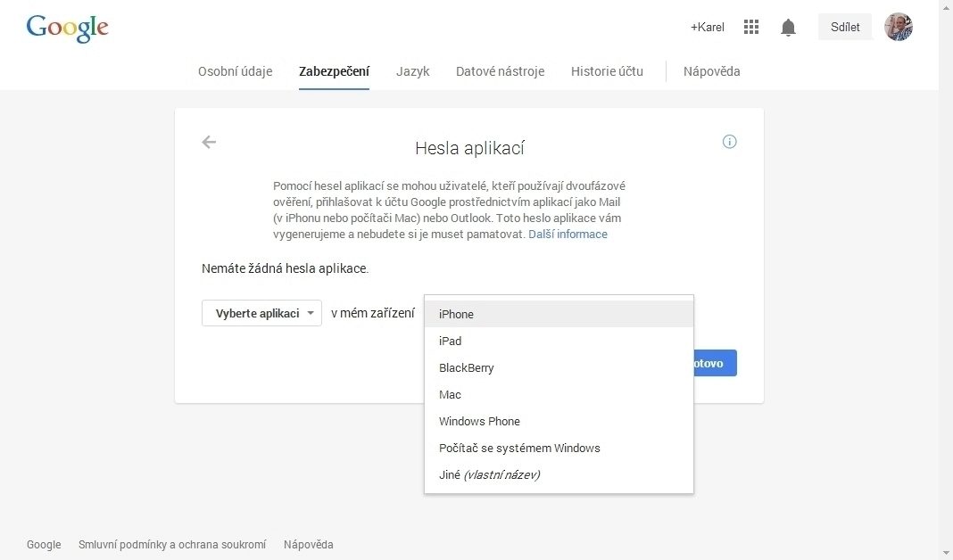953x560 pixels.
Task: Click the blue Hotovo button
Action: click(x=715, y=363)
